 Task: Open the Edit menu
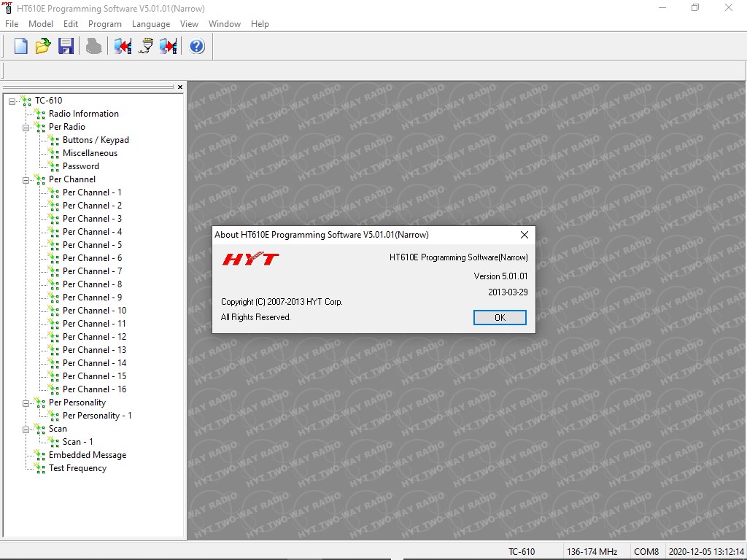[x=71, y=24]
